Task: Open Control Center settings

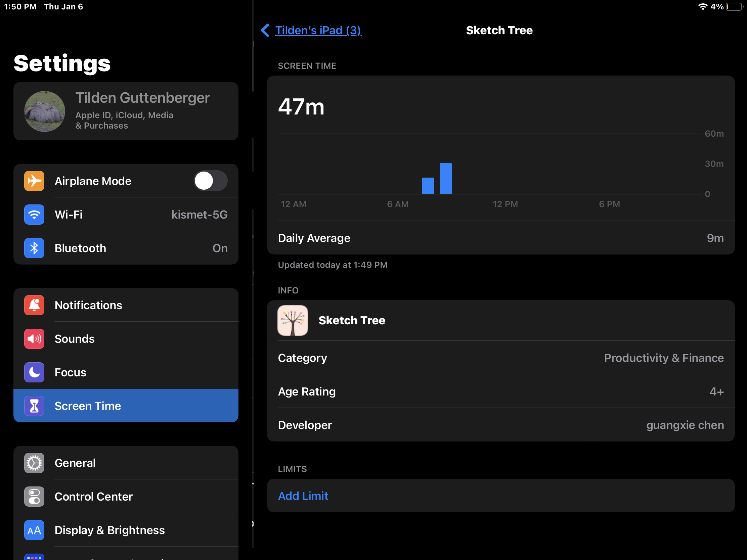Action: point(126,497)
